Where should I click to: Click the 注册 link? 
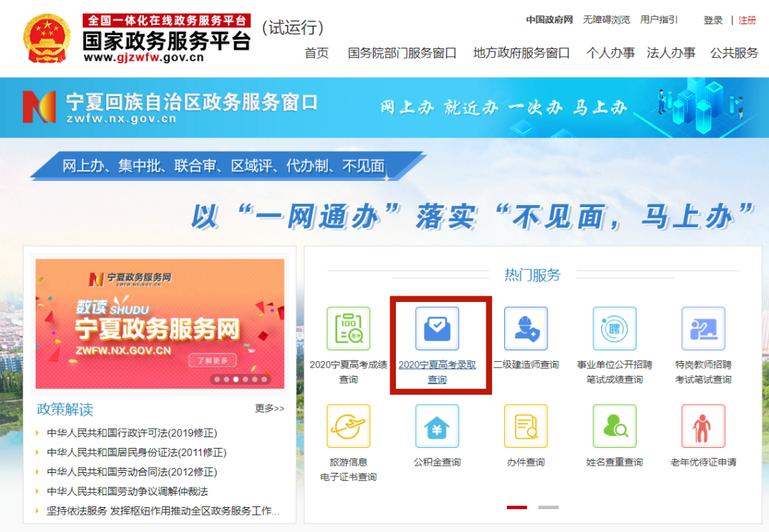(747, 20)
